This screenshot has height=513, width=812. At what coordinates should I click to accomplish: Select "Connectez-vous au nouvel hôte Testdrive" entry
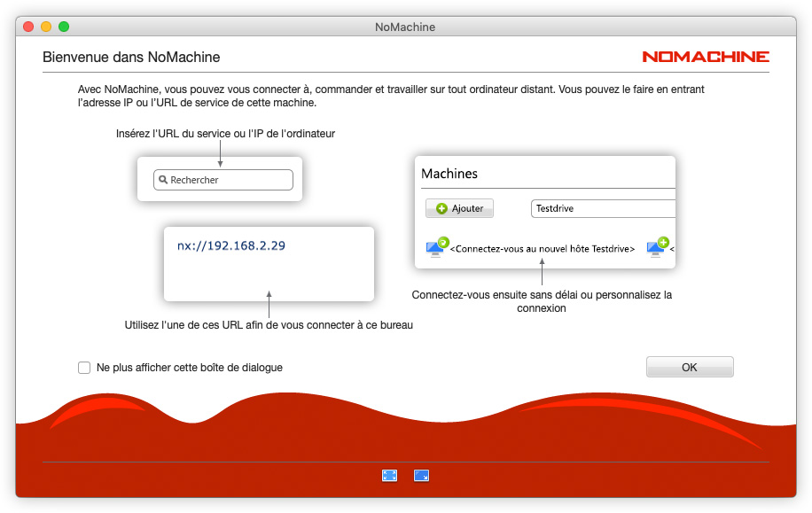coord(542,250)
